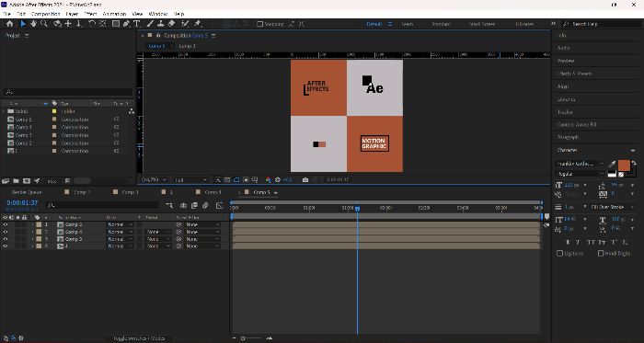
Task: Select the Roto Brush tool
Action: pos(185,24)
